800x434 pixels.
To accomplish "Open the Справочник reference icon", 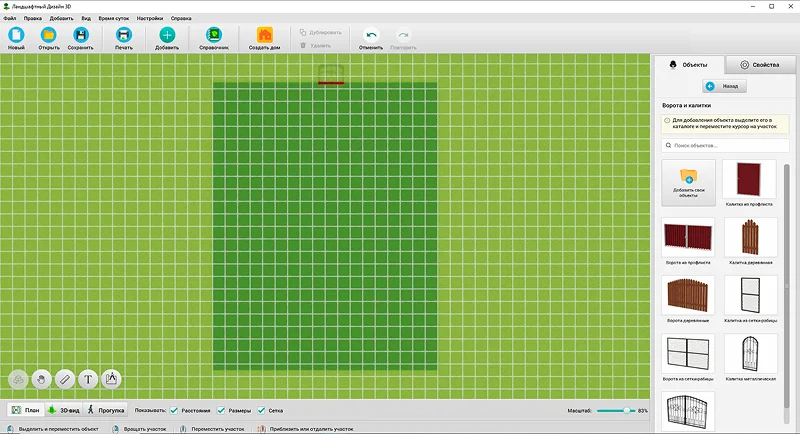I will click(x=214, y=35).
